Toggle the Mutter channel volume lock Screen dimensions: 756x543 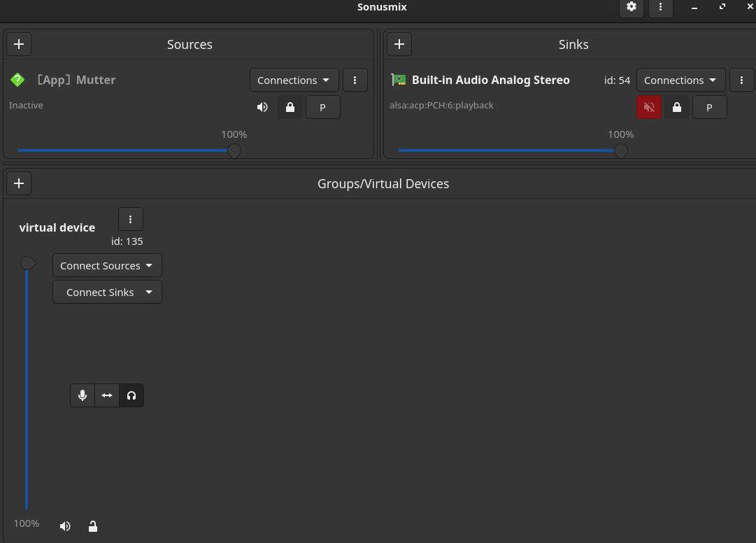pyautogui.click(x=290, y=107)
